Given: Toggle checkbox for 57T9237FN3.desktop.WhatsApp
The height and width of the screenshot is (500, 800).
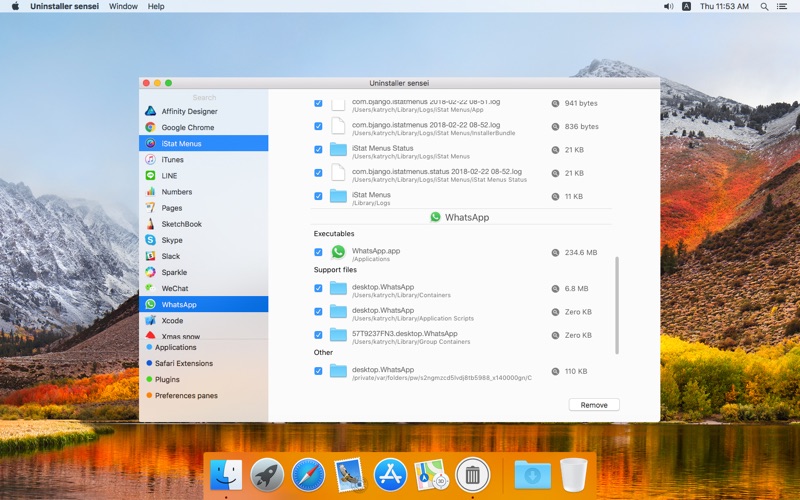Looking at the screenshot, I should (318, 335).
